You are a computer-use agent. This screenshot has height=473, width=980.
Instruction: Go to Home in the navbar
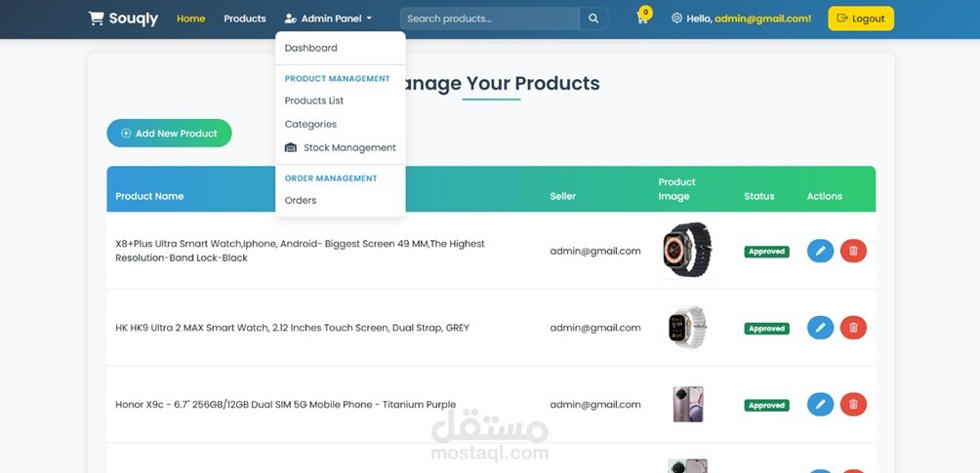point(190,19)
